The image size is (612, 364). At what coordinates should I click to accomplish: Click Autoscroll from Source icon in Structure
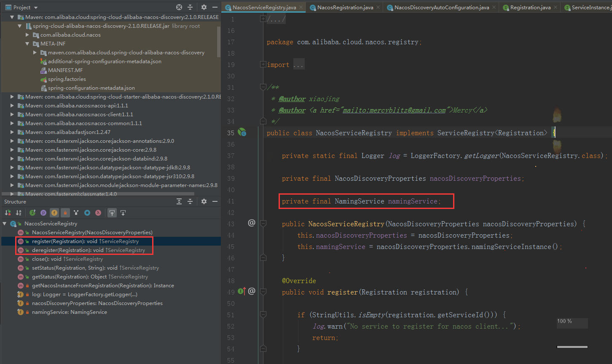pyautogui.click(x=123, y=213)
